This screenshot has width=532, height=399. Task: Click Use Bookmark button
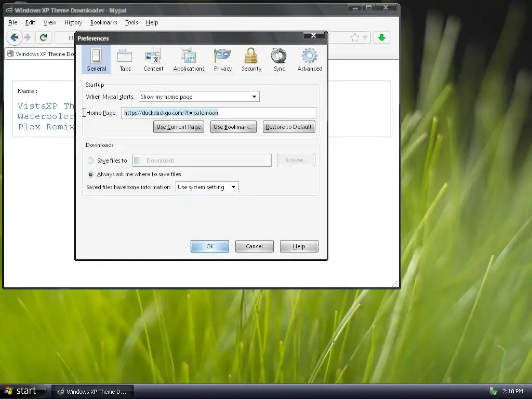tap(233, 127)
